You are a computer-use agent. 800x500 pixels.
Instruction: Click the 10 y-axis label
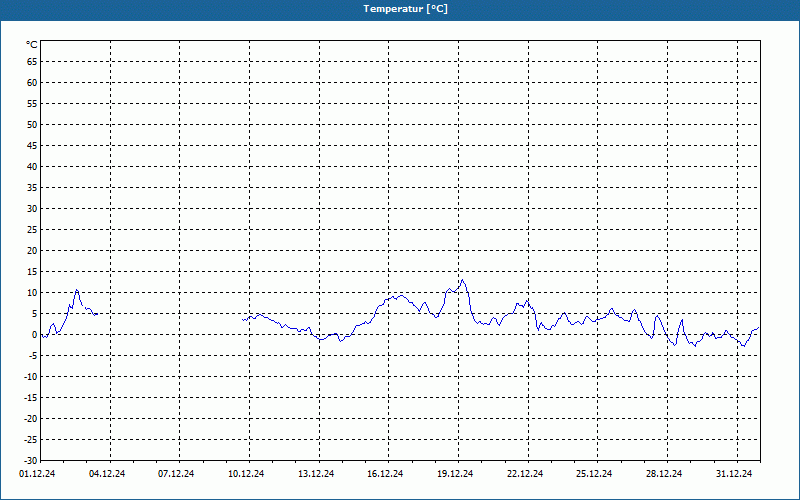click(x=32, y=292)
